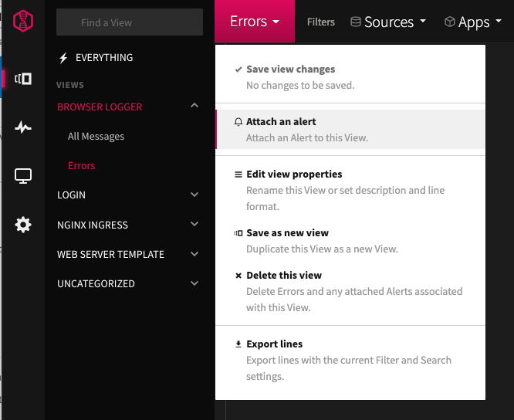Choose Save as new view entry
Image resolution: width=514 pixels, height=420 pixels.
350,241
